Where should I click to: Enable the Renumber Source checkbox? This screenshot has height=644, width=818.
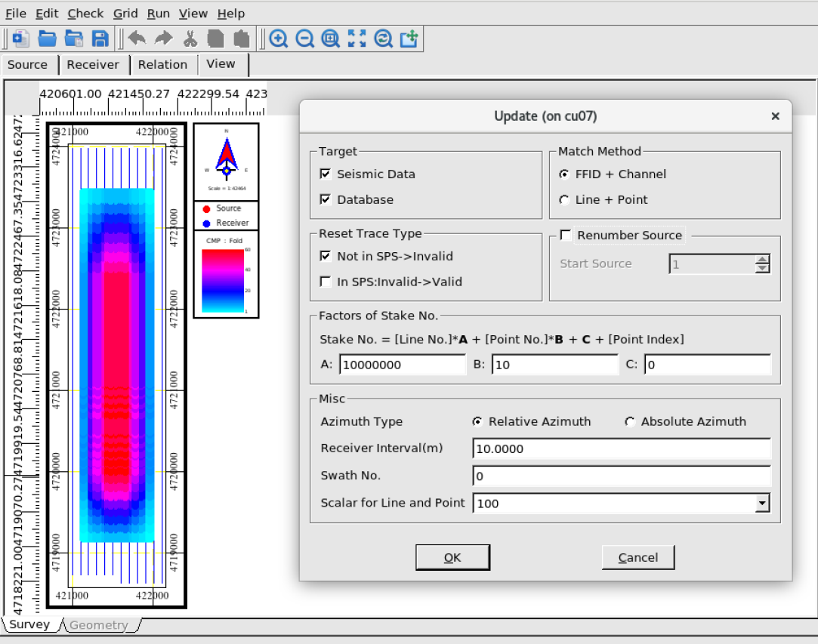click(x=565, y=236)
